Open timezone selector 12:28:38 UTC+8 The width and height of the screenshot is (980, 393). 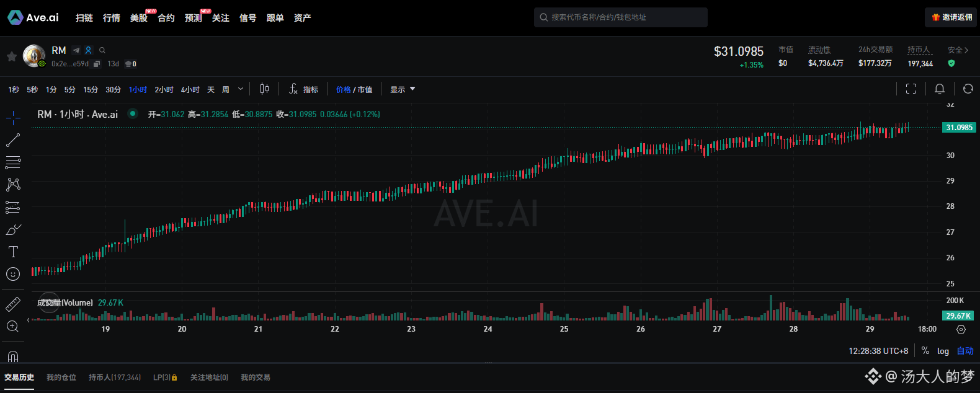pyautogui.click(x=878, y=351)
